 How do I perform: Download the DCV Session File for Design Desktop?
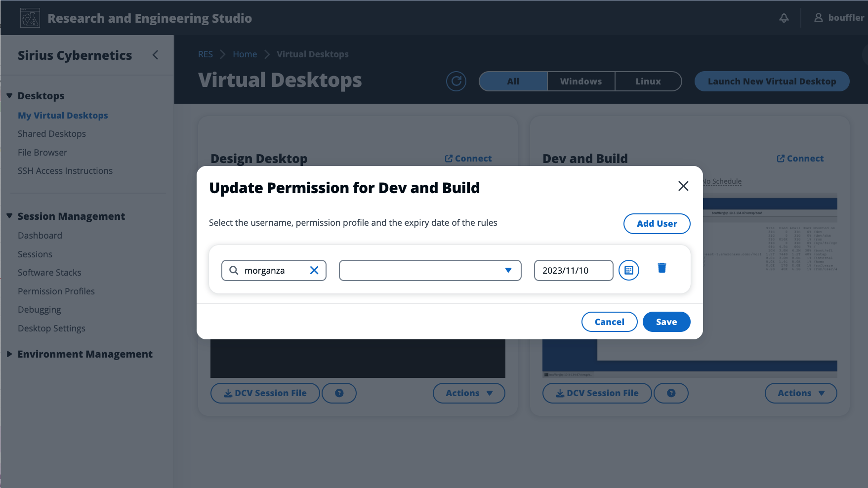pos(265,393)
